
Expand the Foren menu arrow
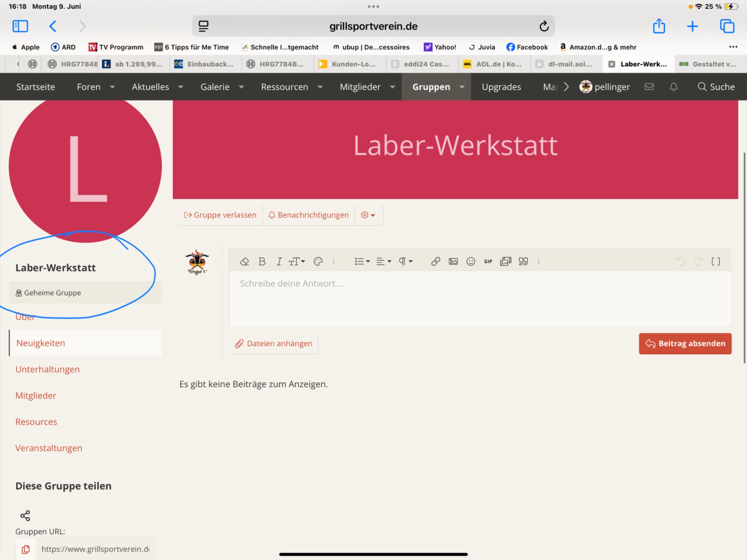112,87
